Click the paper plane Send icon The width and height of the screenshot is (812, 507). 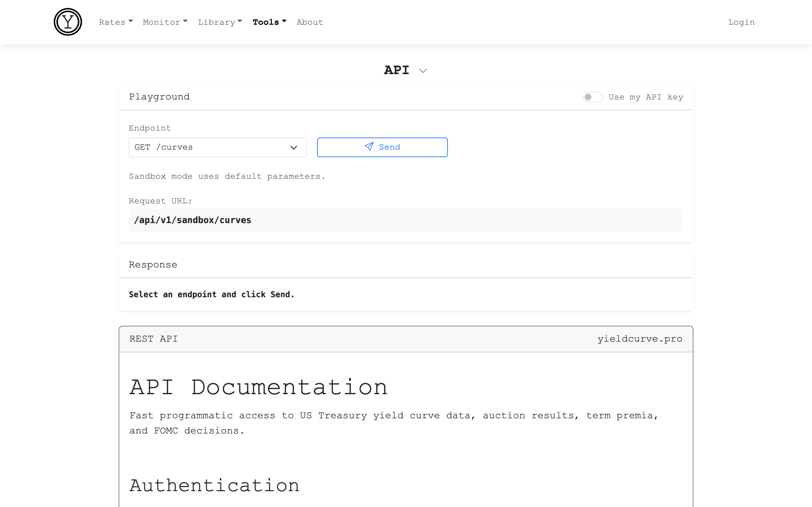(369, 147)
